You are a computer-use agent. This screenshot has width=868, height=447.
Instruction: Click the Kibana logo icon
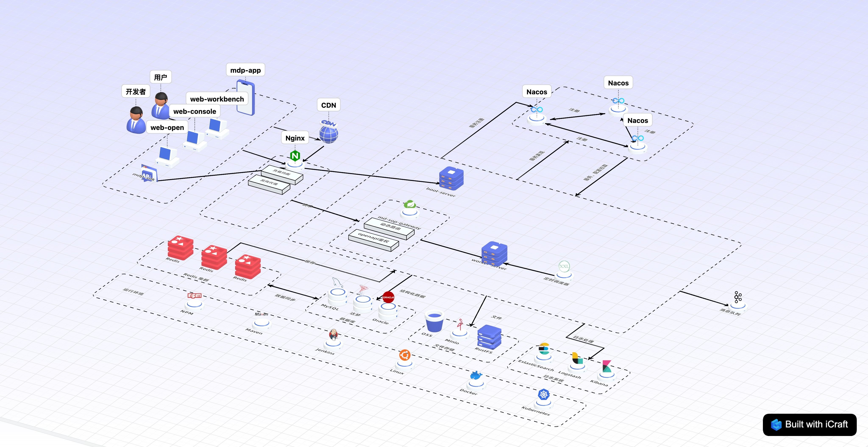click(606, 366)
